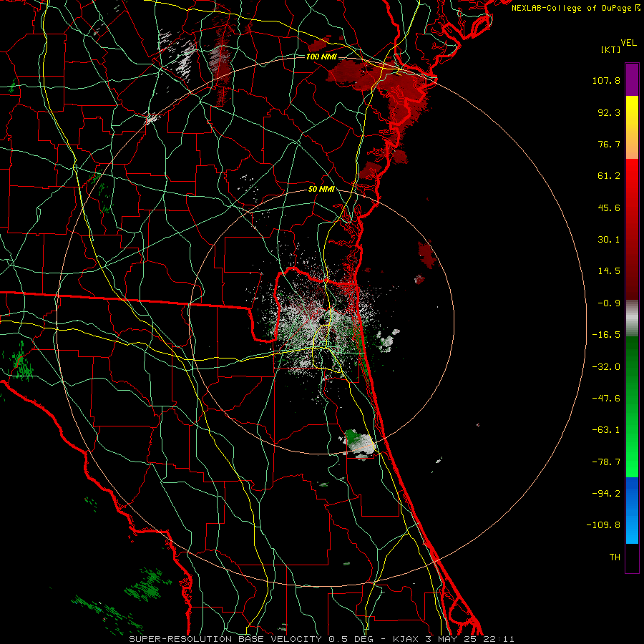Select the -47.6 legend value
Viewport: 644px width, 644px height.
tap(606, 399)
